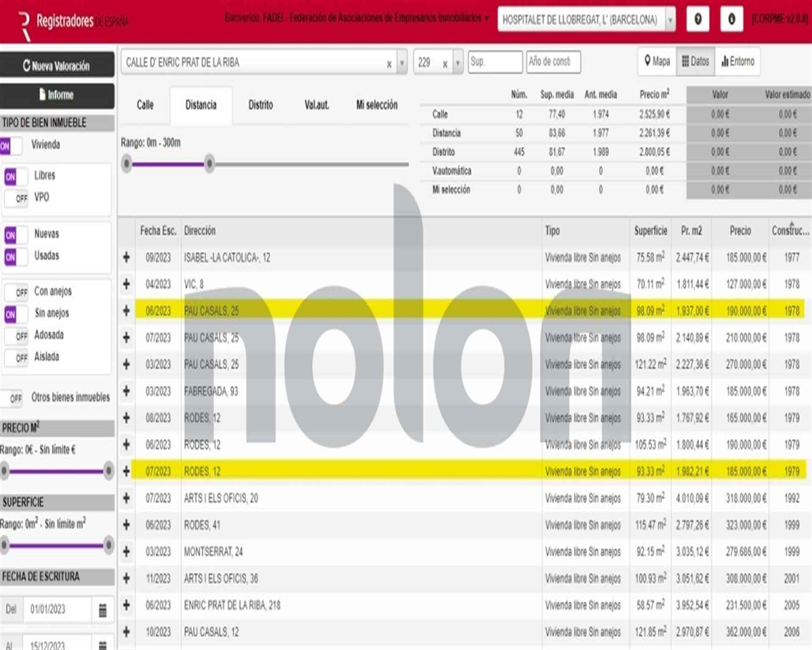The height and width of the screenshot is (650, 812).
Task: Switch to the Distrito tab
Action: pos(261,106)
